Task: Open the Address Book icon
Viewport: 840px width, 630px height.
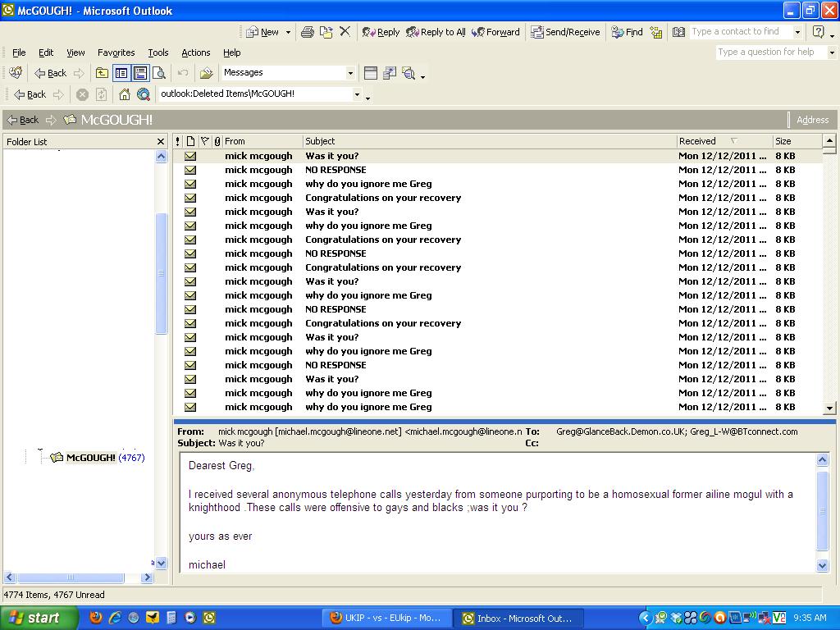Action: [678, 32]
